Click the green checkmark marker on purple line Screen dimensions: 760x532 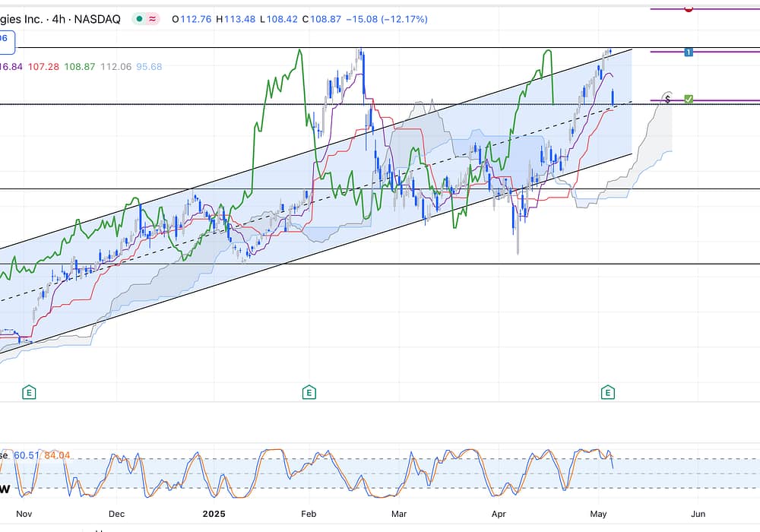click(x=689, y=100)
